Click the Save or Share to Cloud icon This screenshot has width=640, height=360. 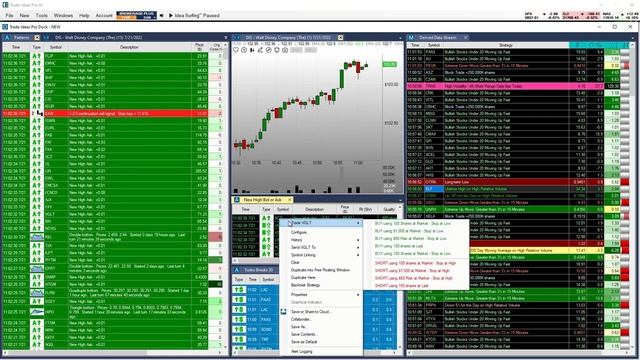click(284, 311)
